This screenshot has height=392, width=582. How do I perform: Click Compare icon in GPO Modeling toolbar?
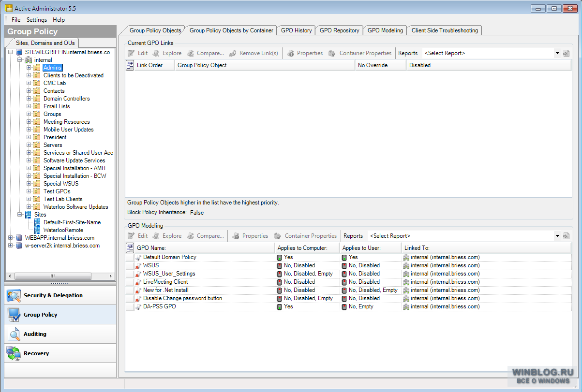[191, 236]
